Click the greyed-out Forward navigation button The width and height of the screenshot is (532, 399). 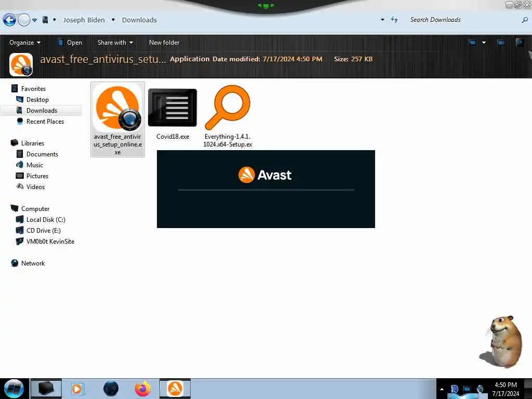[24, 20]
